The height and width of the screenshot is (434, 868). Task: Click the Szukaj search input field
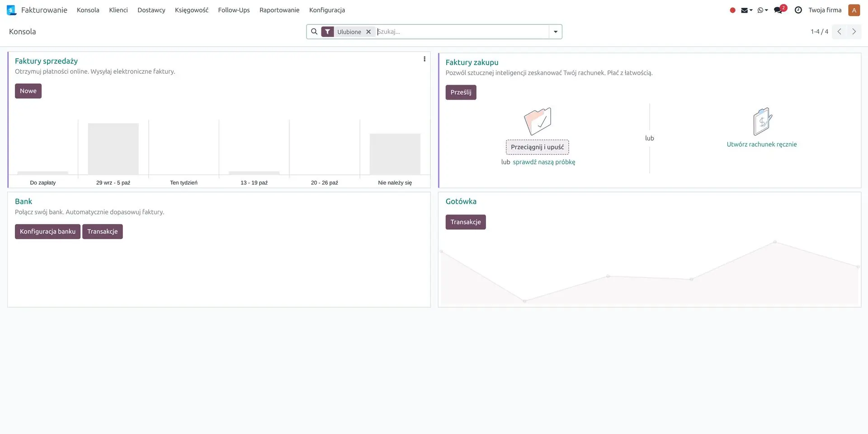point(461,32)
